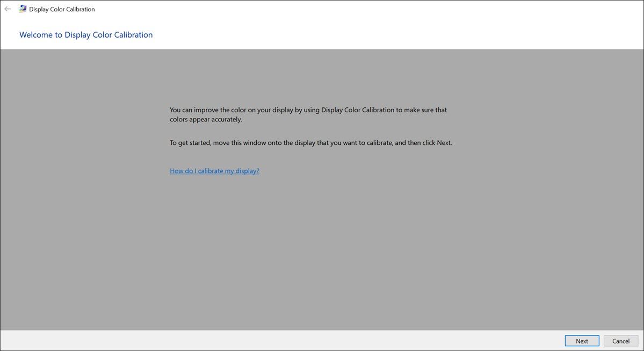Screen dimensions: 644x351
Task: Activate the left-pointing back arrow
Action: point(8,9)
